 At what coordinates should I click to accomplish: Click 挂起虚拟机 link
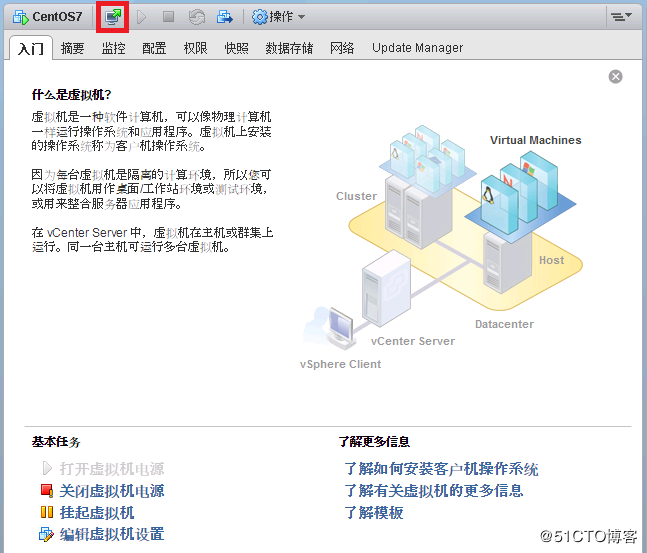tap(96, 513)
